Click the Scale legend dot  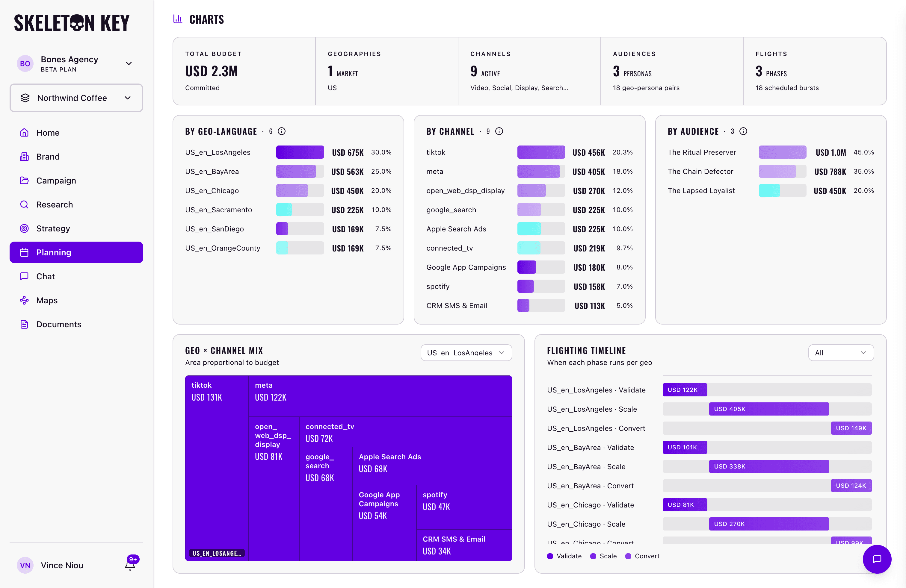pos(593,556)
